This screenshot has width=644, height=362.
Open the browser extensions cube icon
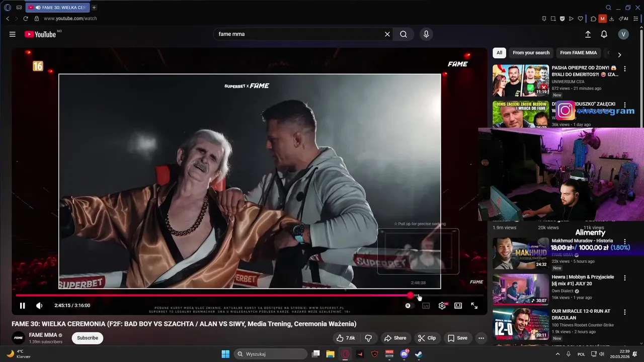(593, 19)
